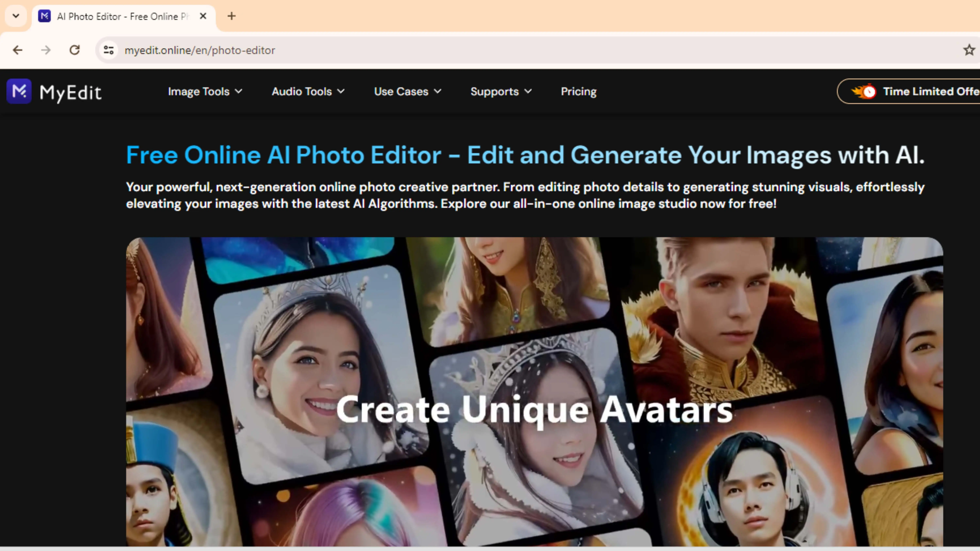This screenshot has height=551, width=980.
Task: View site information icon in address bar
Action: (x=109, y=50)
